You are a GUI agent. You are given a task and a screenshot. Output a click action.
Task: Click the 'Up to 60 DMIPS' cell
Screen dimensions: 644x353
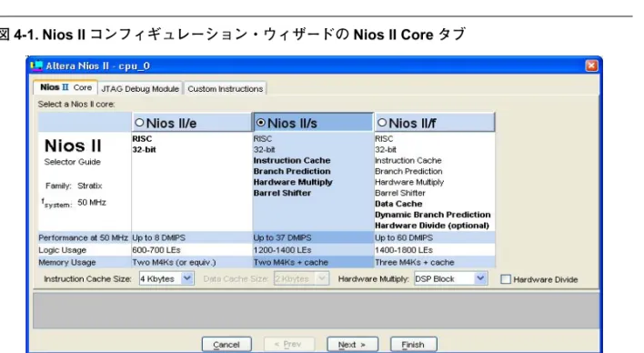pos(435,237)
